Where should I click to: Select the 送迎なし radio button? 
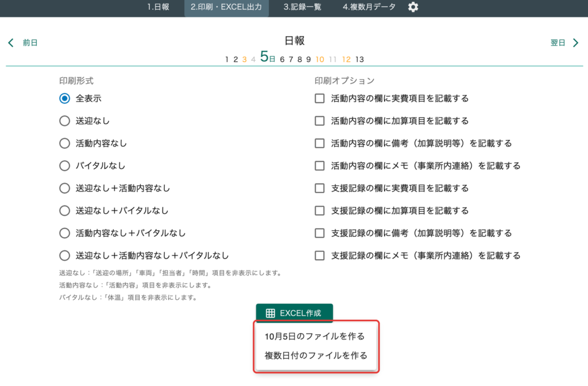pyautogui.click(x=64, y=121)
